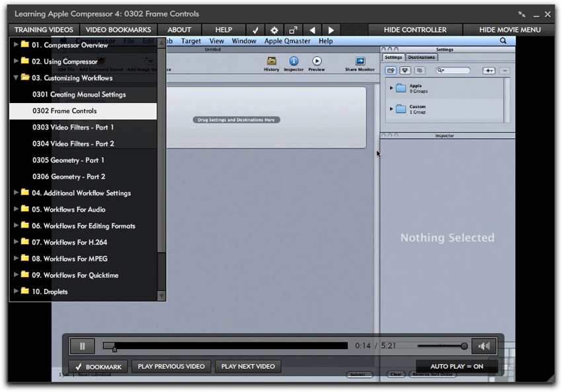Screen dimensions: 562x392
Task: Open the Training Videos menu
Action: pos(44,30)
